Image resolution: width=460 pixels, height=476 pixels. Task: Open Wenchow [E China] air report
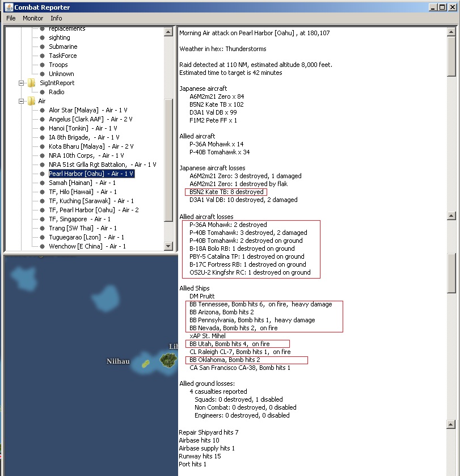point(87,246)
